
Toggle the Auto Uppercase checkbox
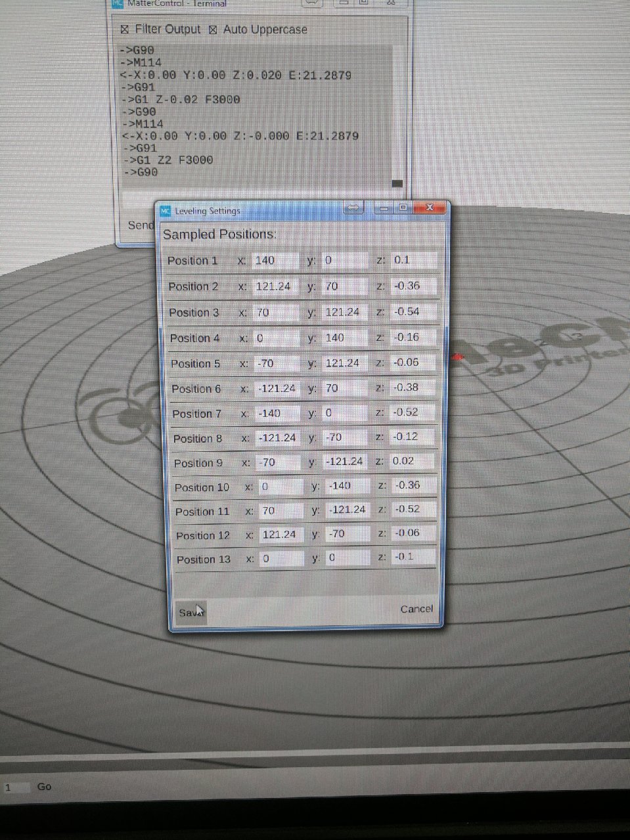click(x=213, y=30)
